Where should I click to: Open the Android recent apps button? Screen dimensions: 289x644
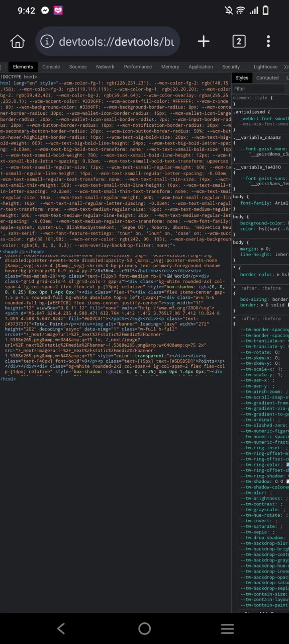pyautogui.click(x=228, y=628)
